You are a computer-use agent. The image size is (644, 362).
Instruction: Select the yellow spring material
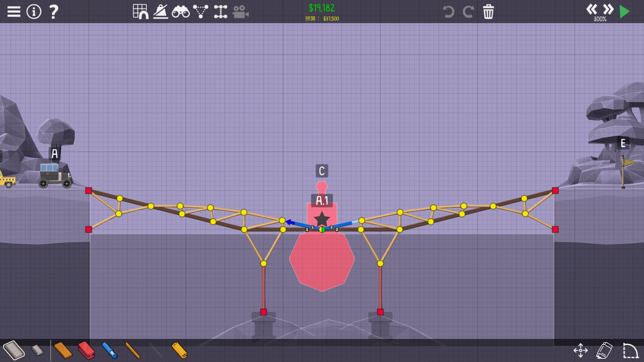[179, 350]
